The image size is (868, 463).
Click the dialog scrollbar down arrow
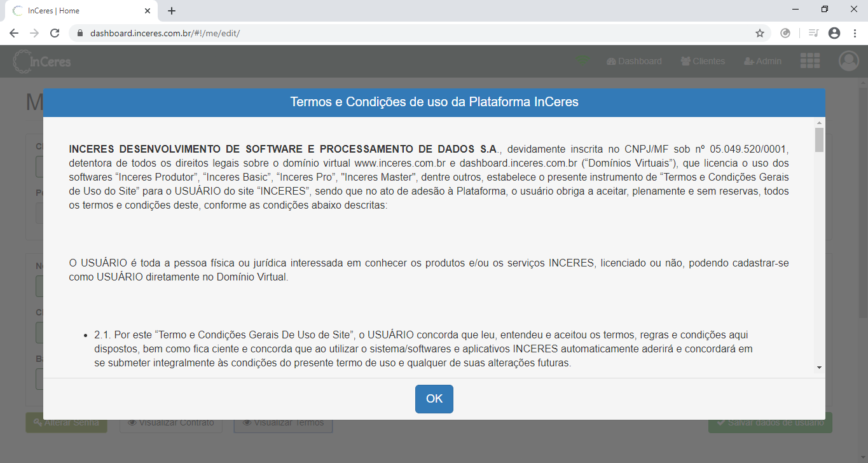click(x=819, y=368)
